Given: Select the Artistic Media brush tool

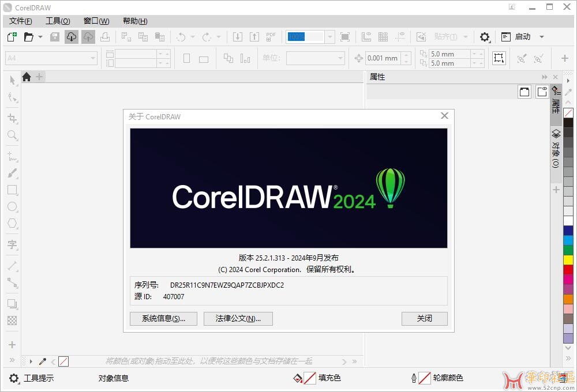Looking at the screenshot, I should 13,173.
